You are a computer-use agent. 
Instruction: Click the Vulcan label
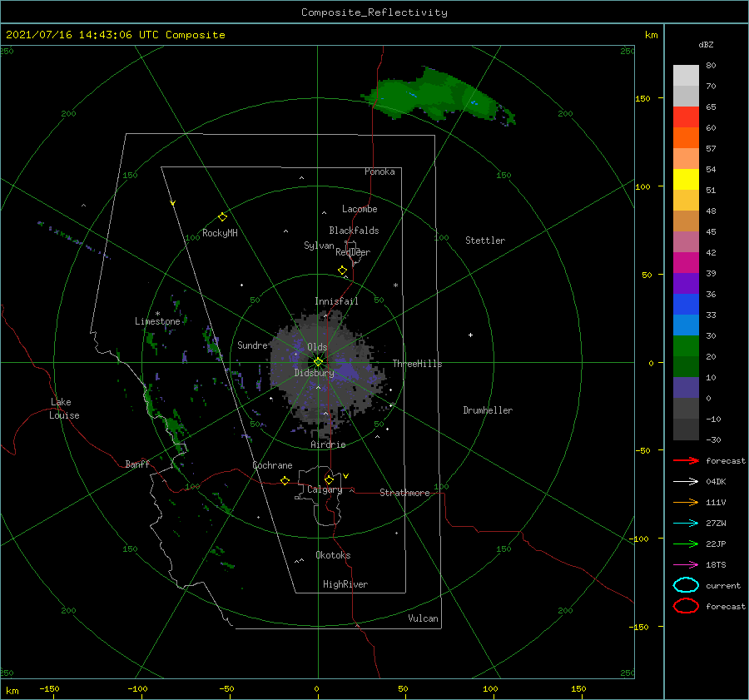coord(424,618)
